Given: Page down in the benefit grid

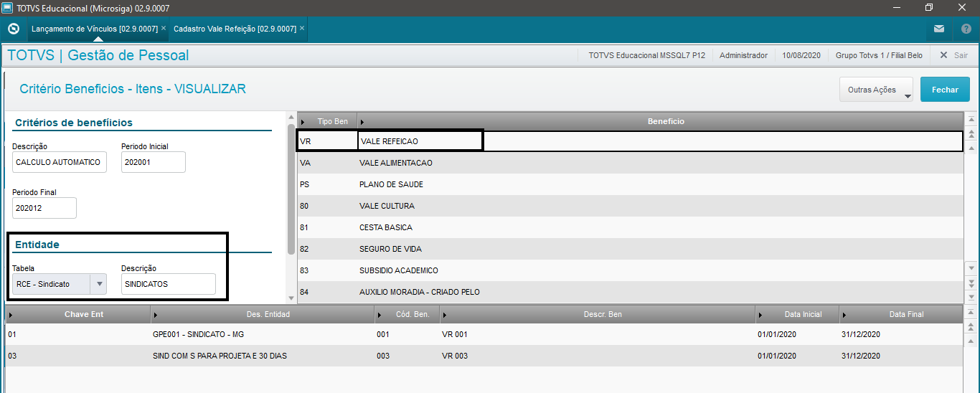Looking at the screenshot, I should [971, 283].
